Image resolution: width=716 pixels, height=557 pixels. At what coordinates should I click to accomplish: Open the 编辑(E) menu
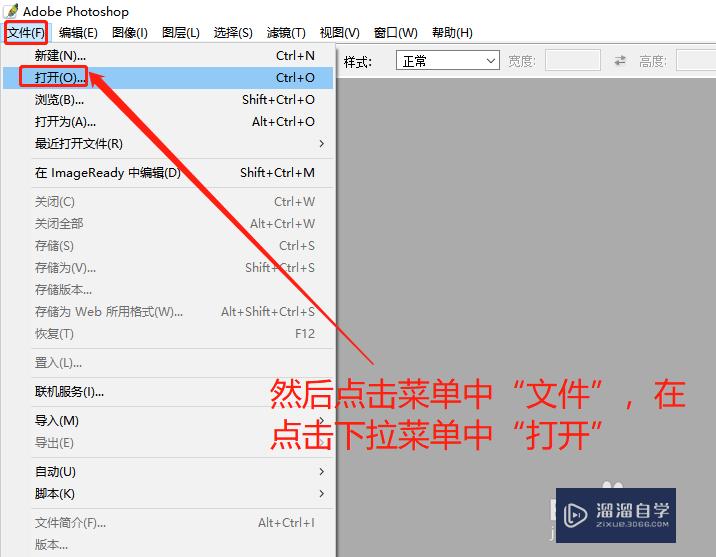78,32
